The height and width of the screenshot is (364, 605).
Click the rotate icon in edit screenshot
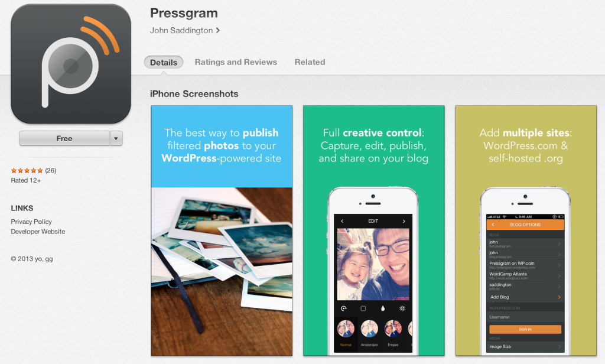click(343, 308)
